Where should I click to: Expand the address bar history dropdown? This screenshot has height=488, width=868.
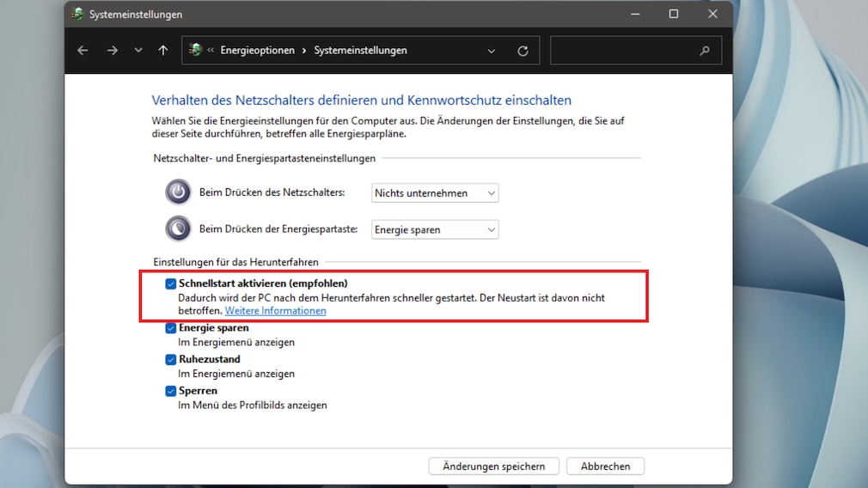(x=492, y=51)
